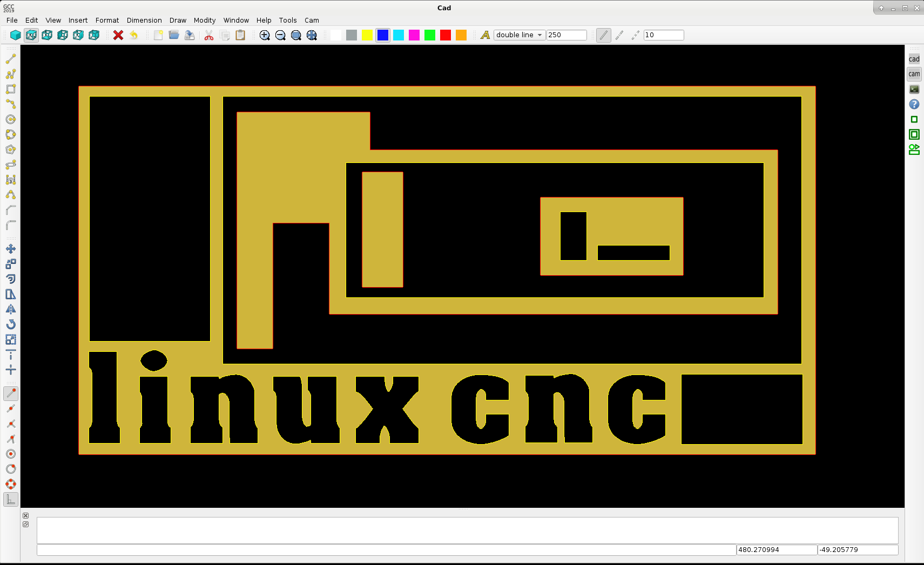Image resolution: width=924 pixels, height=565 pixels.
Task: Click the line width field showing 10
Action: [x=664, y=35]
